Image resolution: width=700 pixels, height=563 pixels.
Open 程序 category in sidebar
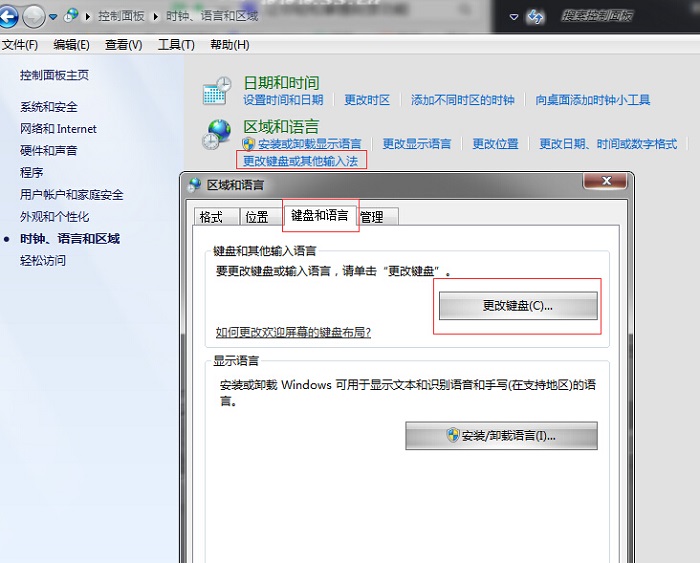pyautogui.click(x=32, y=172)
